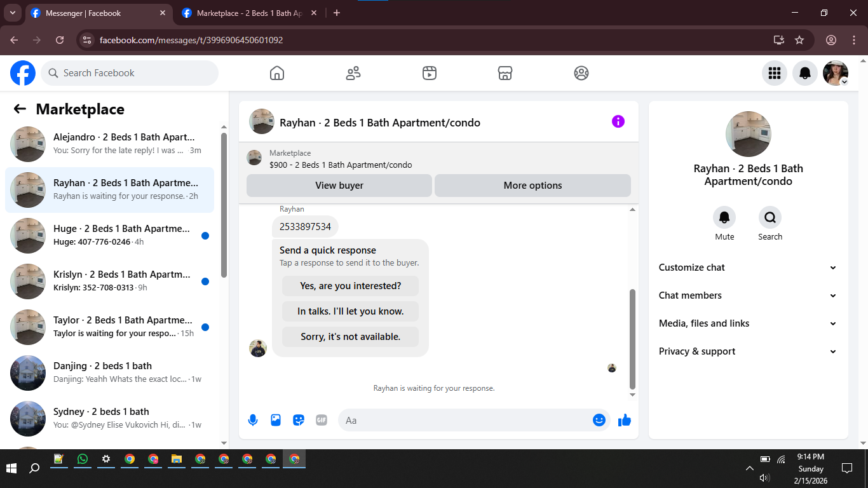The height and width of the screenshot is (488, 868).
Task: Open Alejandro conversation
Action: point(109,144)
